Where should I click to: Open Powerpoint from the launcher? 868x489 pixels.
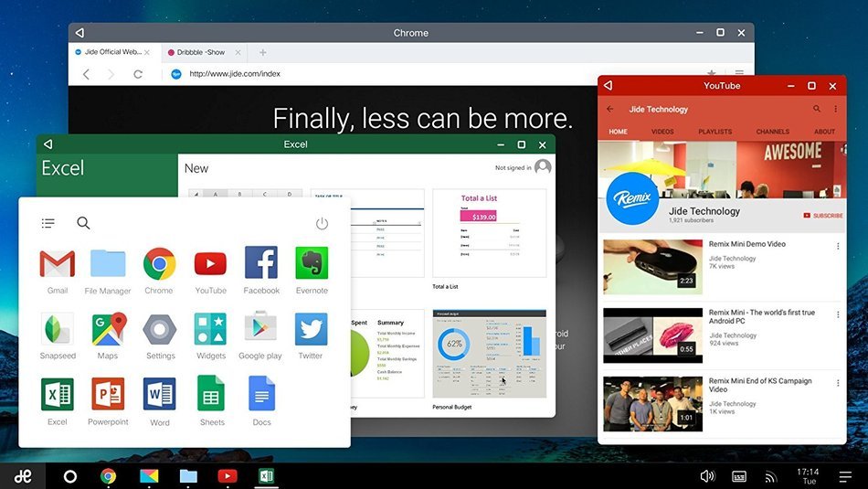[108, 394]
